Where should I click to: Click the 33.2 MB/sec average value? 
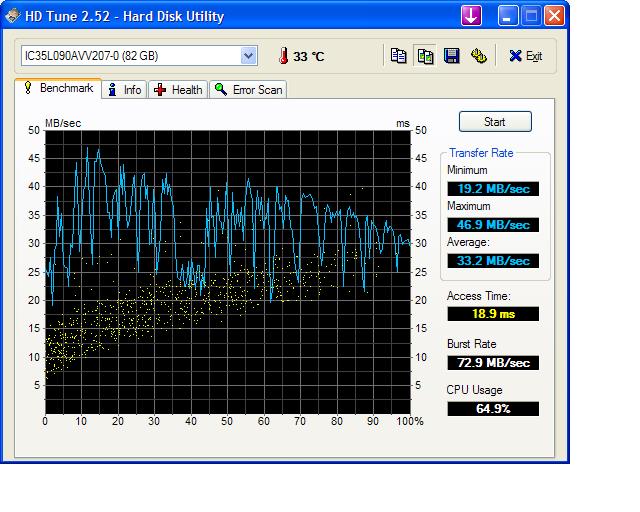[x=493, y=260]
